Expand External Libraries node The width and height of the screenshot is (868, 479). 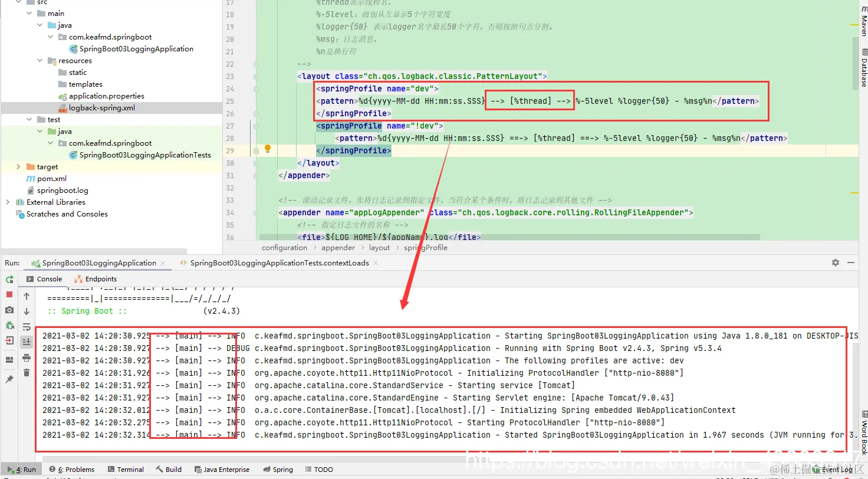[x=8, y=202]
